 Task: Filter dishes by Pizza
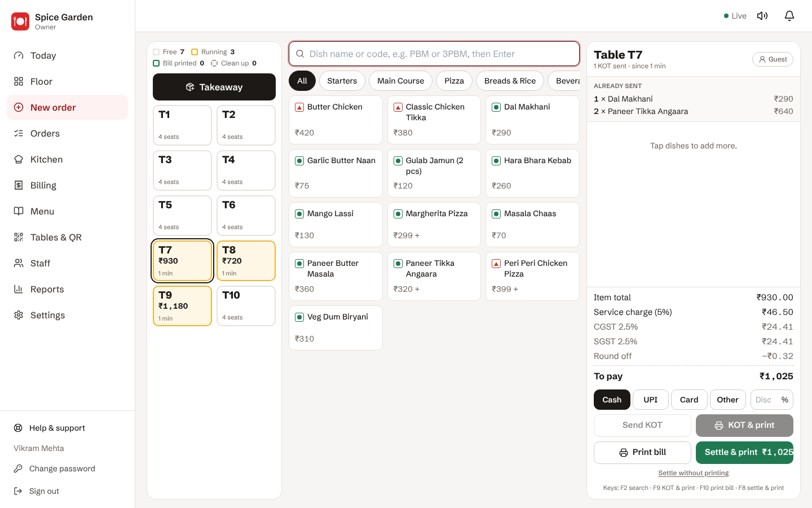[x=454, y=81]
